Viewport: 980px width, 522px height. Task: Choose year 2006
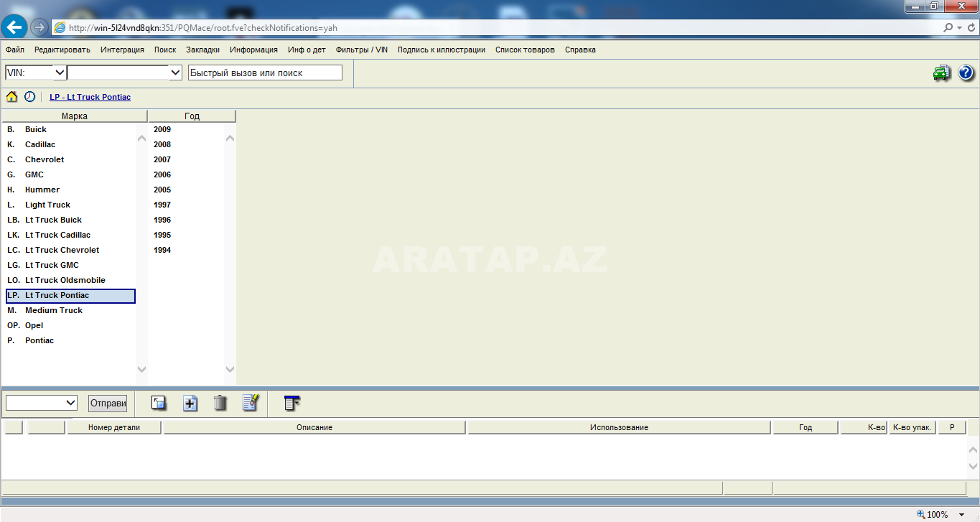pos(162,174)
